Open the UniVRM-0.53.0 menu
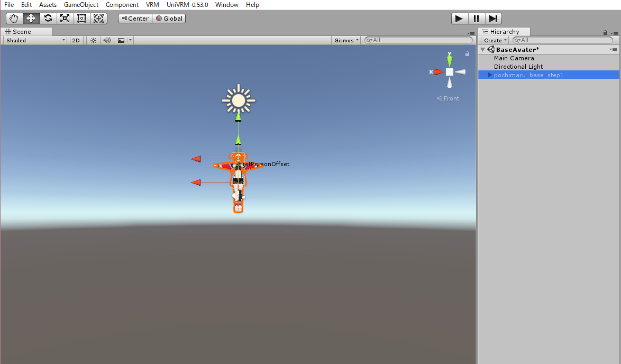The height and width of the screenshot is (364, 621). click(187, 5)
